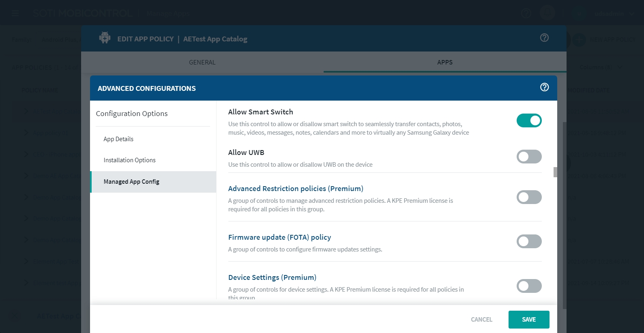Click the Android robot icon beside Edit App Policy
The height and width of the screenshot is (333, 644).
click(105, 38)
